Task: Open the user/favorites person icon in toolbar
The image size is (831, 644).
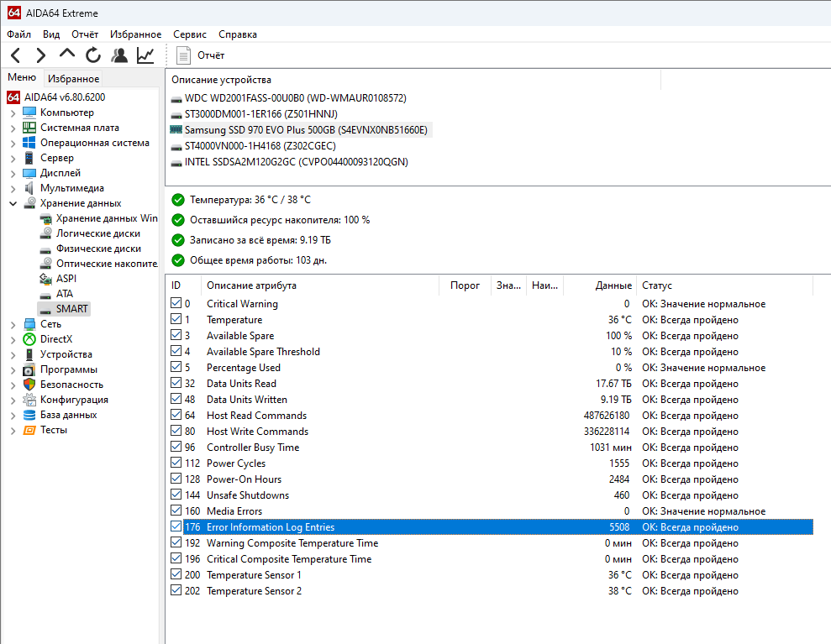Action: coord(119,55)
